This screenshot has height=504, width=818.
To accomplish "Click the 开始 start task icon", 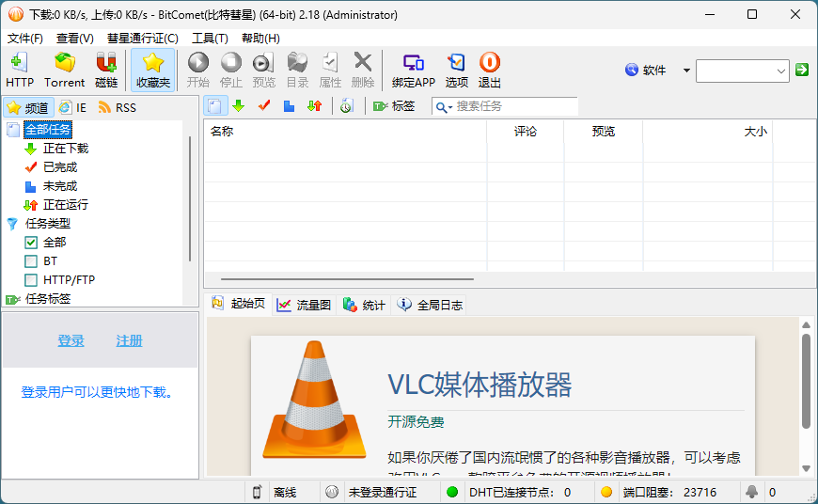I will point(198,70).
